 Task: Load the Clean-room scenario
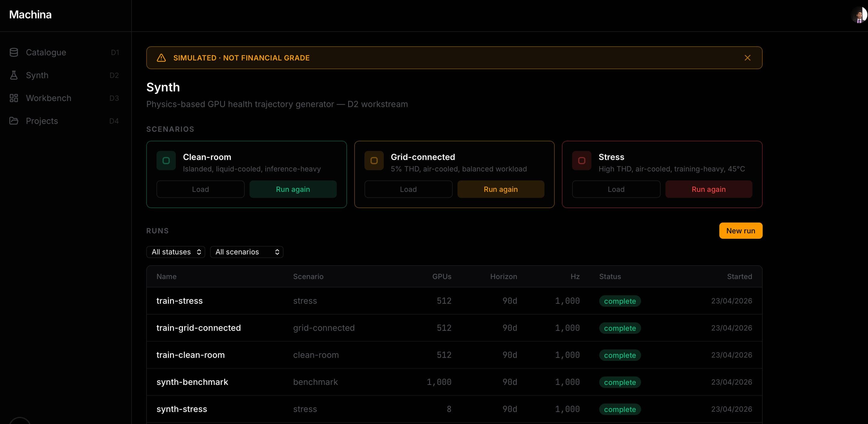click(x=200, y=189)
